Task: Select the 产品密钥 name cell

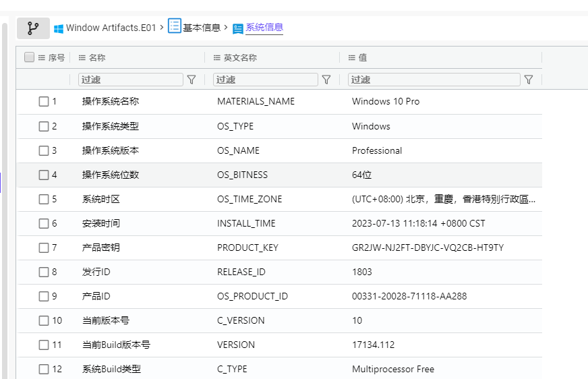Action: pyautogui.click(x=101, y=247)
